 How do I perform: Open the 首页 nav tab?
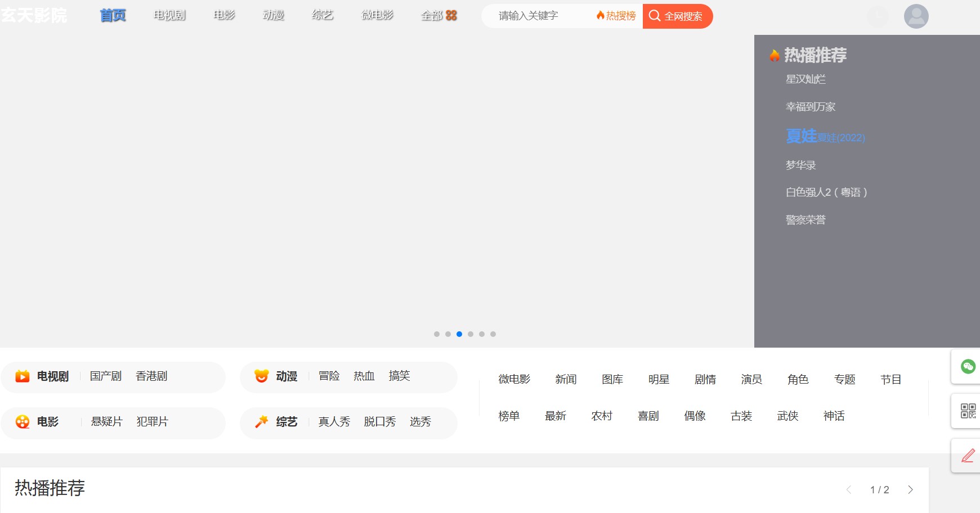coord(113,16)
